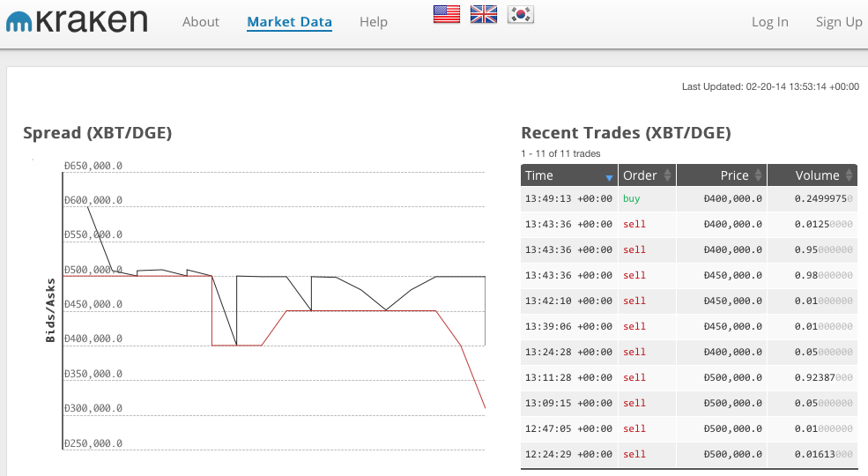Open the Help menu item
The image size is (868, 476).
point(373,21)
